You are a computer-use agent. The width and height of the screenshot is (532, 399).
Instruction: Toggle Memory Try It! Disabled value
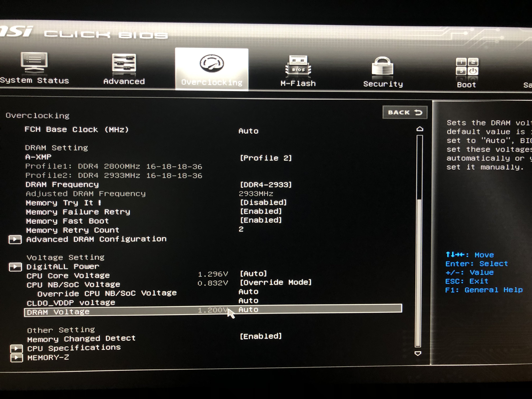pos(263,203)
